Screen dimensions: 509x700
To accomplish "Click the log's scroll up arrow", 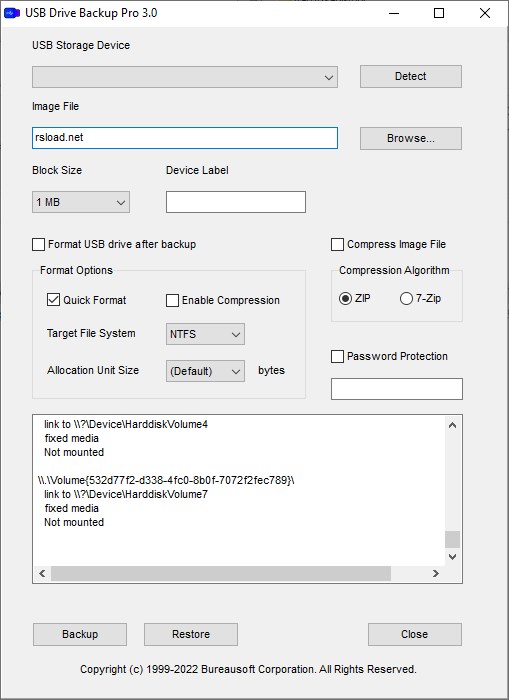I will (452, 425).
